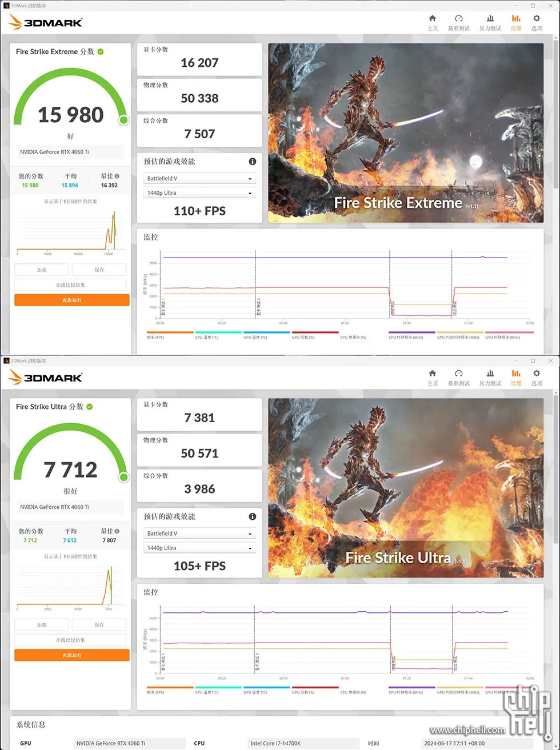The height and width of the screenshot is (750, 560).
Task: Click 综合分数 value 7 507
Action: (x=199, y=134)
